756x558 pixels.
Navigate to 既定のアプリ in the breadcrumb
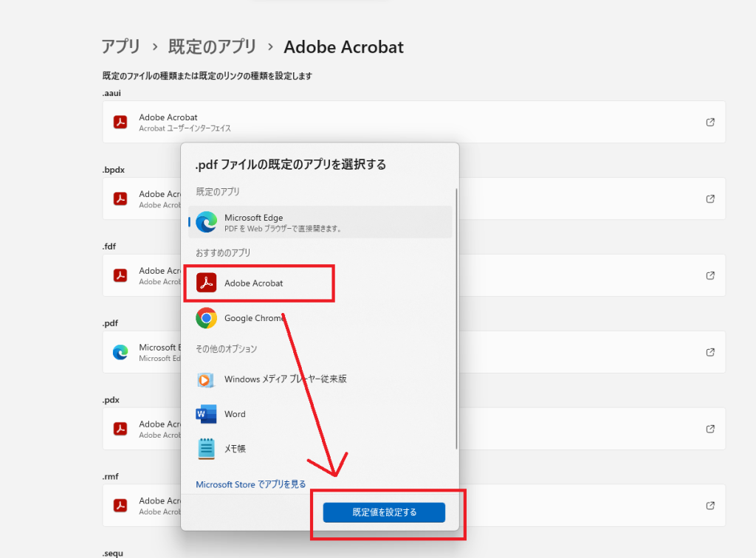point(212,46)
